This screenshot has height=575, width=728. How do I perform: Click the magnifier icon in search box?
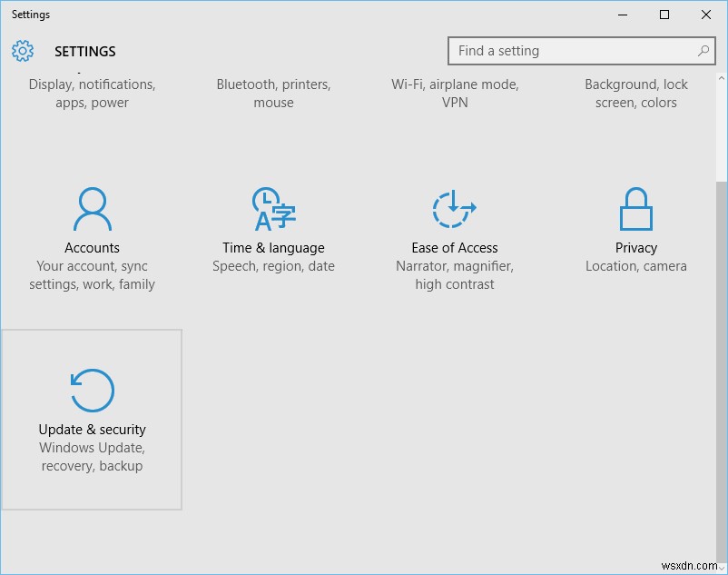(x=703, y=51)
